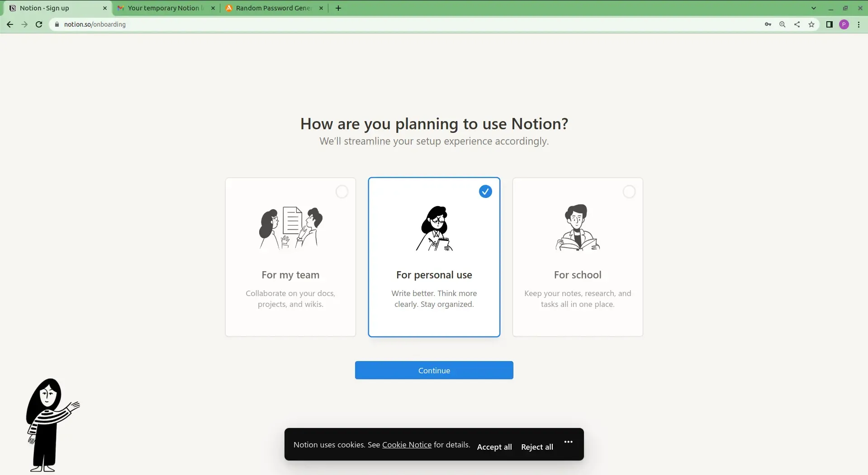Click the For personal use title
Image resolution: width=868 pixels, height=475 pixels.
pyautogui.click(x=434, y=275)
